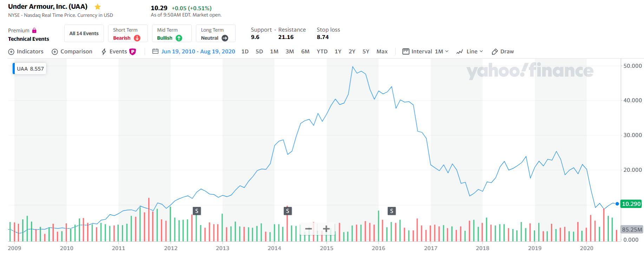Click the UAA blue series color swatch
The image size is (644, 254).
click(x=14, y=69)
